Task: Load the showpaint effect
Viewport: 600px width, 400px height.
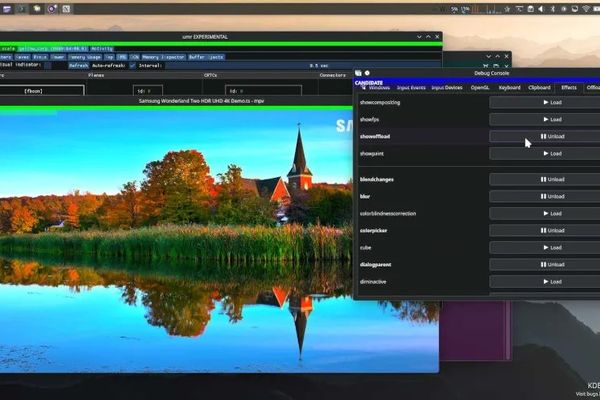Action: [x=545, y=153]
